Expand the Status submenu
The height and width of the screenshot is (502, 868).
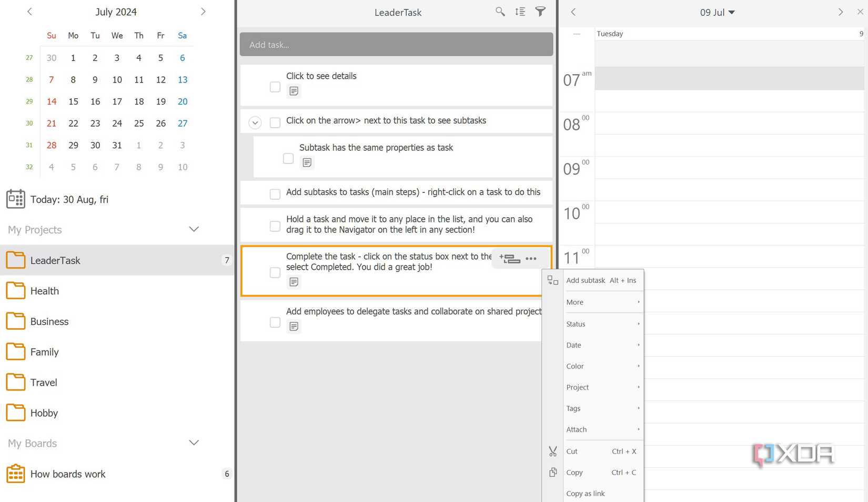603,324
